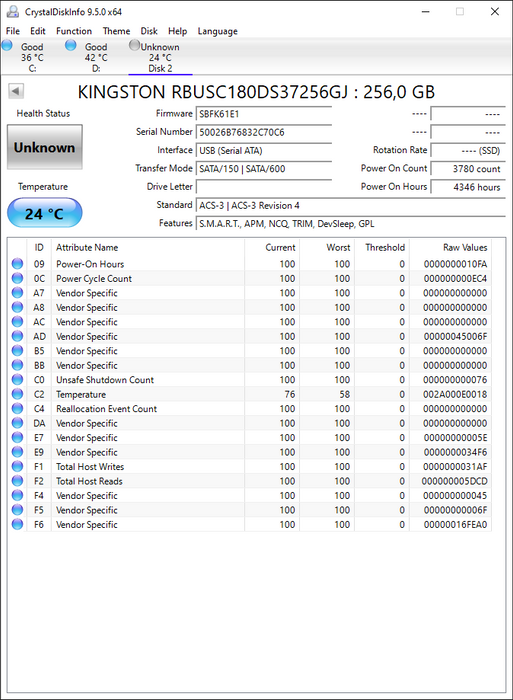Click the Power On Count value 3780 count
513x700 pixels.
coord(468,169)
